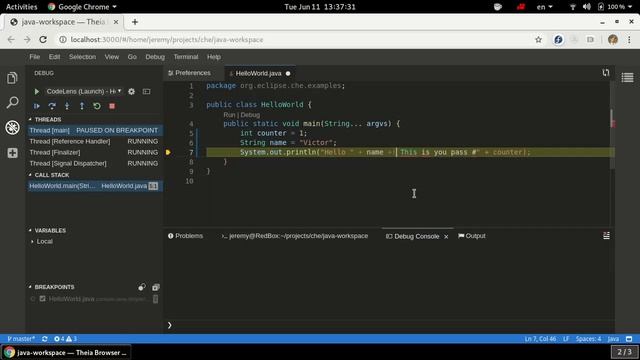Open the Debug menu

(155, 57)
